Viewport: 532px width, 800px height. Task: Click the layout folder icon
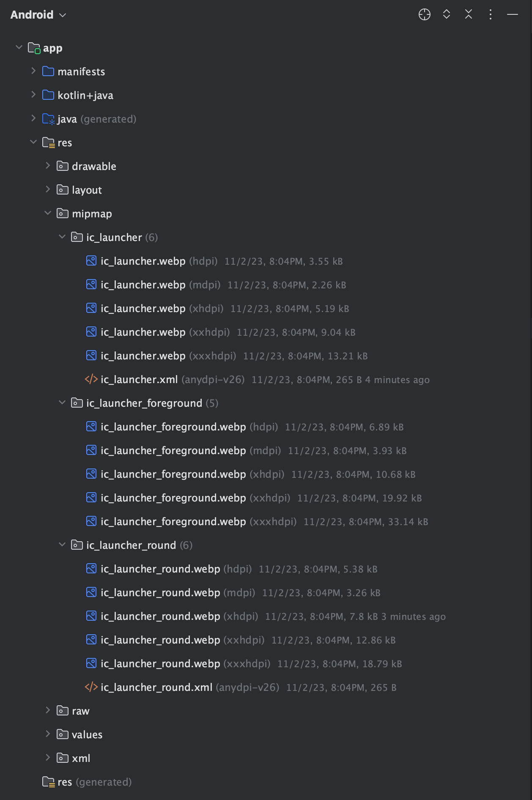[x=63, y=190]
